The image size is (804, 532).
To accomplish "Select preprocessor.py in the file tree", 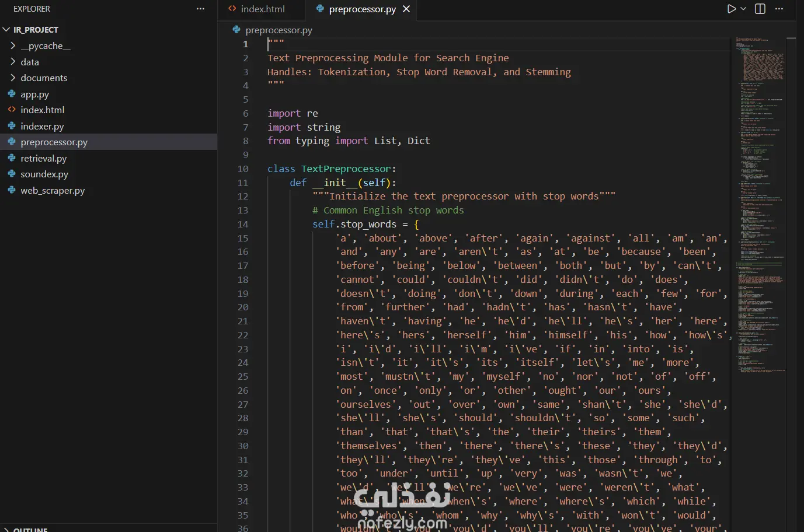I will point(109,142).
